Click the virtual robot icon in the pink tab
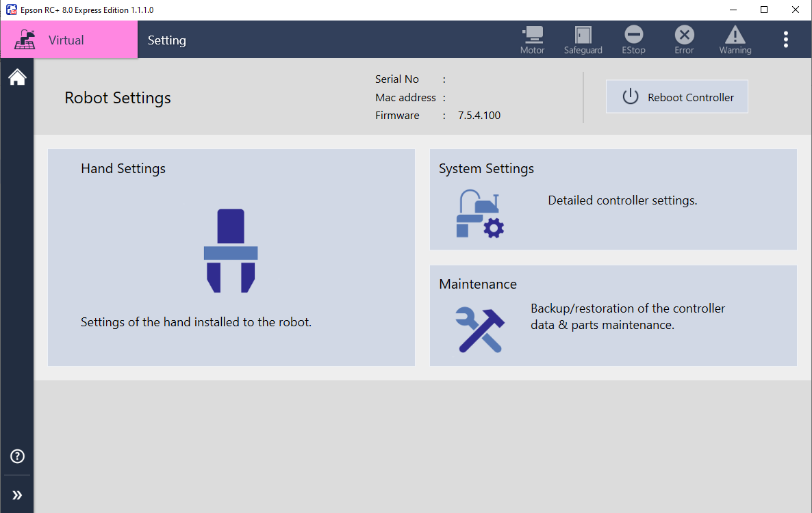 (x=25, y=39)
